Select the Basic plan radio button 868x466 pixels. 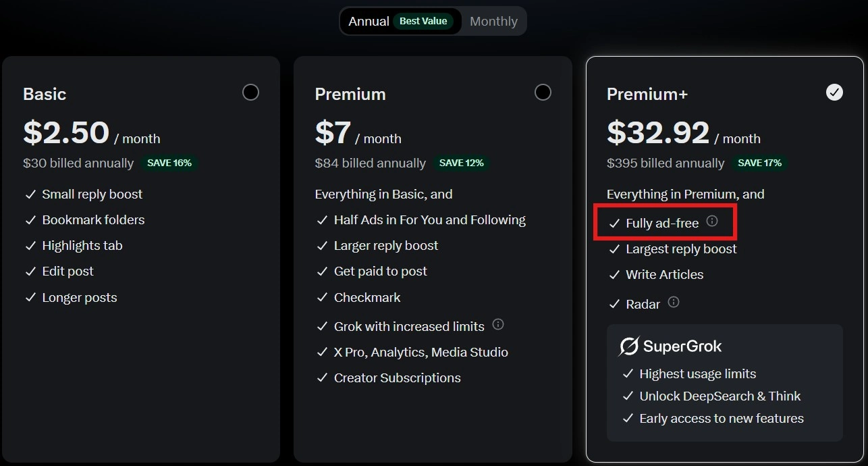point(250,92)
